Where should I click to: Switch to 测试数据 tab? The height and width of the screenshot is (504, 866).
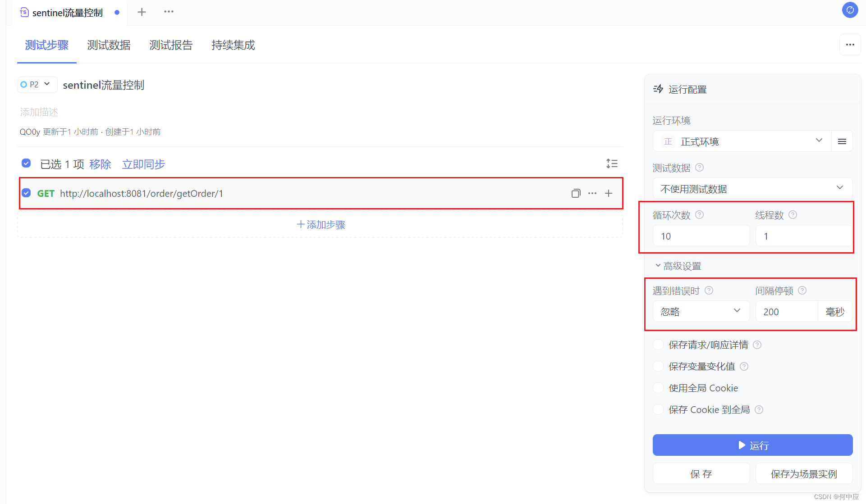pyautogui.click(x=109, y=45)
